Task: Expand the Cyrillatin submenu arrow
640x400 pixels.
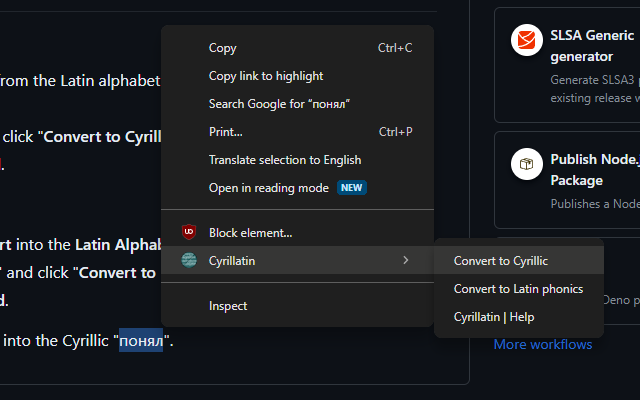Action: (405, 261)
